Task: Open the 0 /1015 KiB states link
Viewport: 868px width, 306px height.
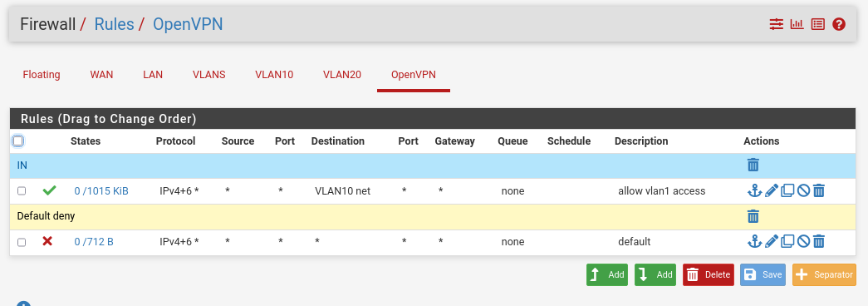Action: [x=101, y=191]
